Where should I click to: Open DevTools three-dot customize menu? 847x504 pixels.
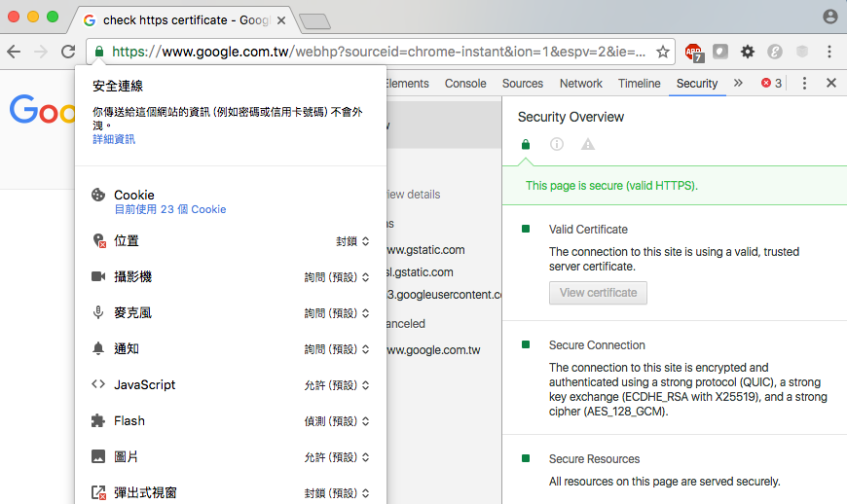pyautogui.click(x=804, y=83)
